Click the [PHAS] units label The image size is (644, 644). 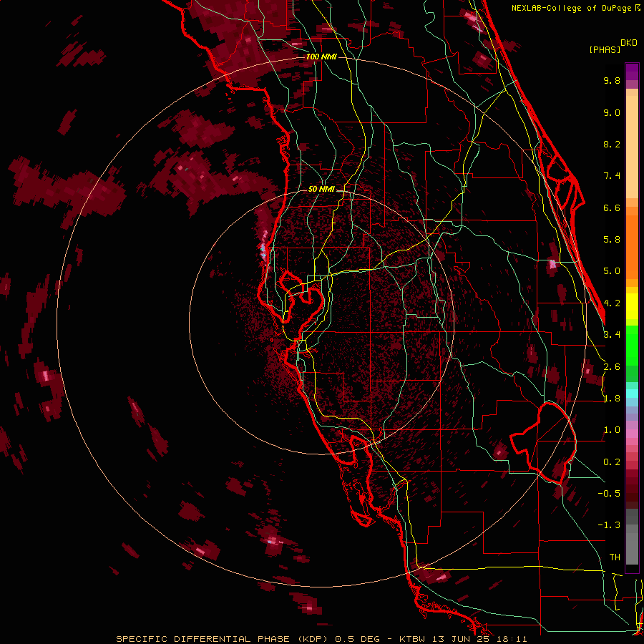605,49
